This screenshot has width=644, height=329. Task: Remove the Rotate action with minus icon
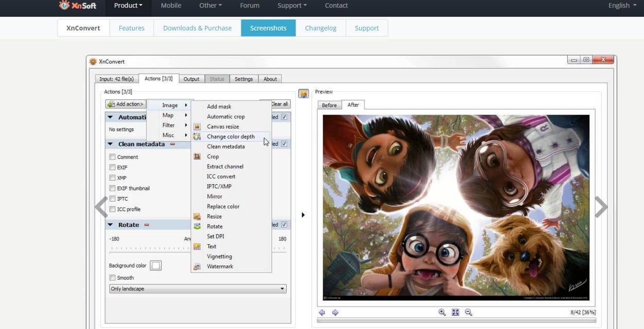pyautogui.click(x=147, y=225)
